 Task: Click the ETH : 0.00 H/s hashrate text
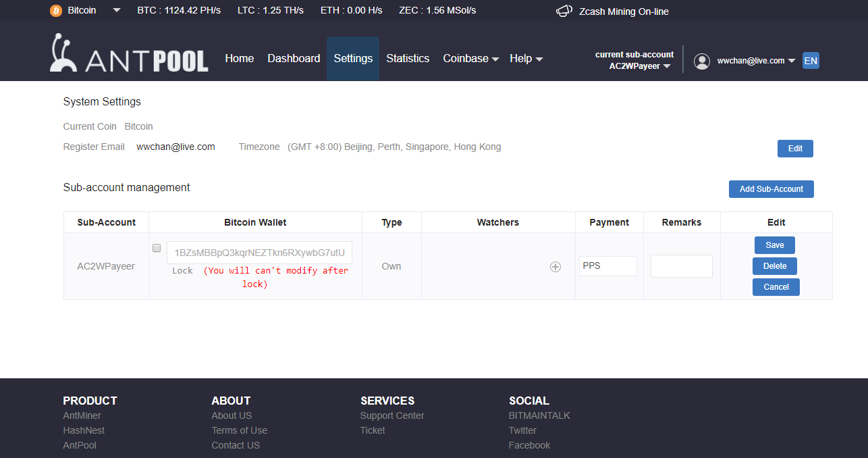[352, 11]
